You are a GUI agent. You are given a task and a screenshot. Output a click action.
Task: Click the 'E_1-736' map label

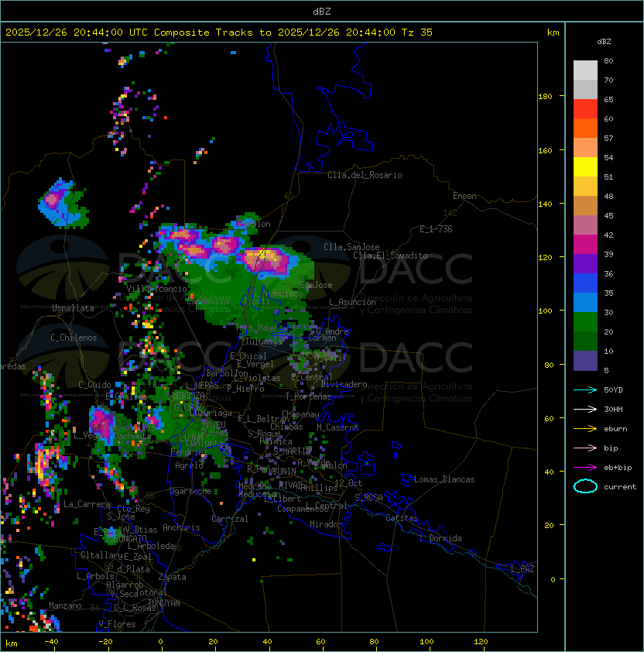point(436,229)
